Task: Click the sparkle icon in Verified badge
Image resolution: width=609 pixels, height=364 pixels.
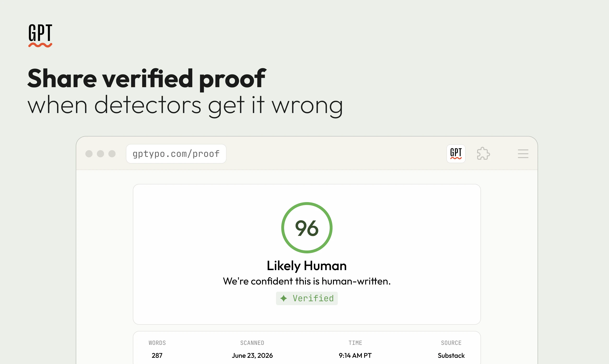Action: point(284,298)
